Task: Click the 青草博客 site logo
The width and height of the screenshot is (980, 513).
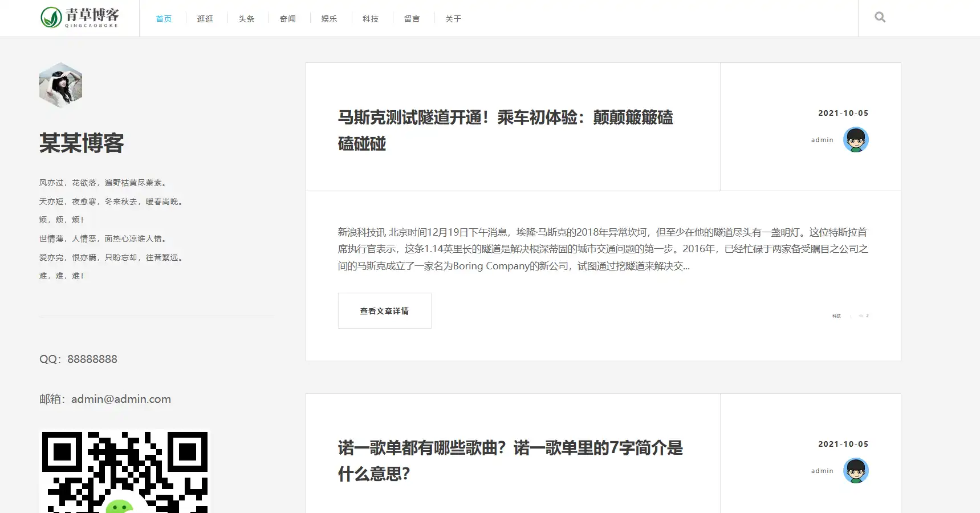Action: 80,18
